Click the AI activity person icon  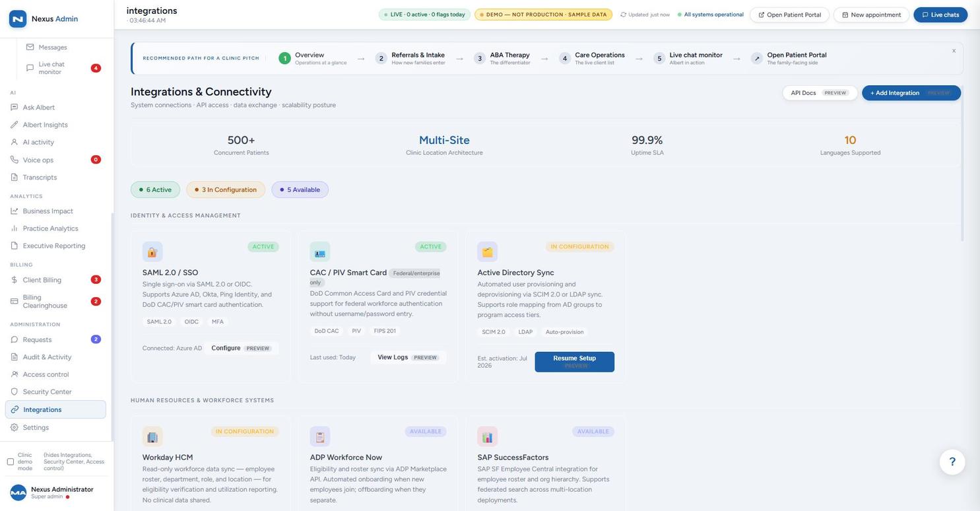pyautogui.click(x=15, y=142)
